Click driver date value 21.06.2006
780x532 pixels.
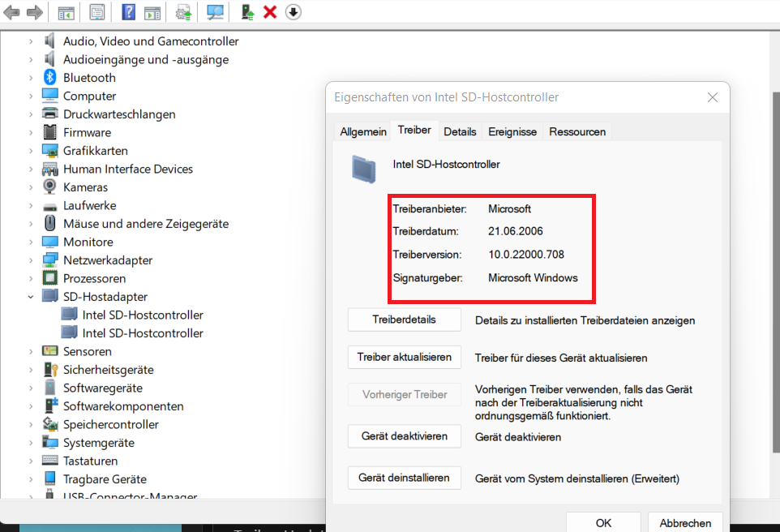516,231
